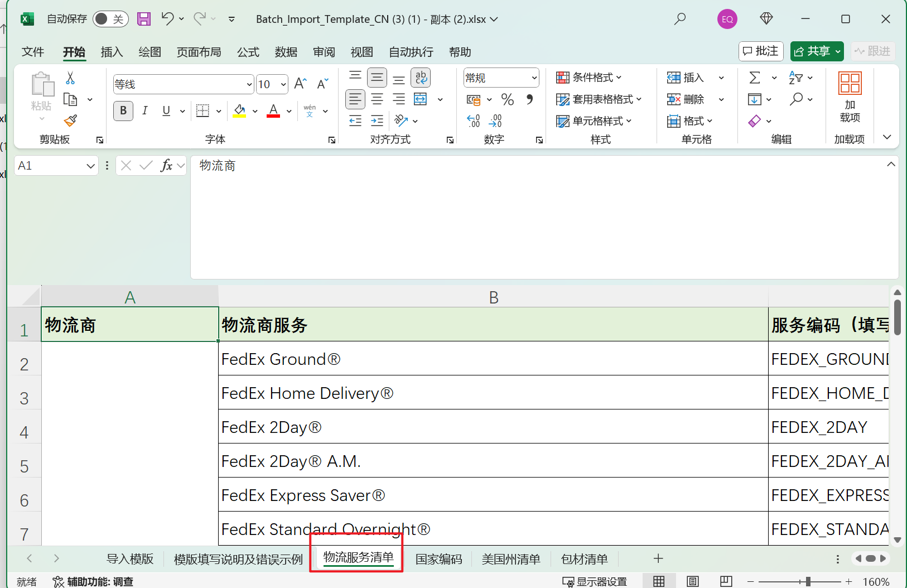The height and width of the screenshot is (588, 907).
Task: Toggle the AutoSave switch
Action: (110, 19)
